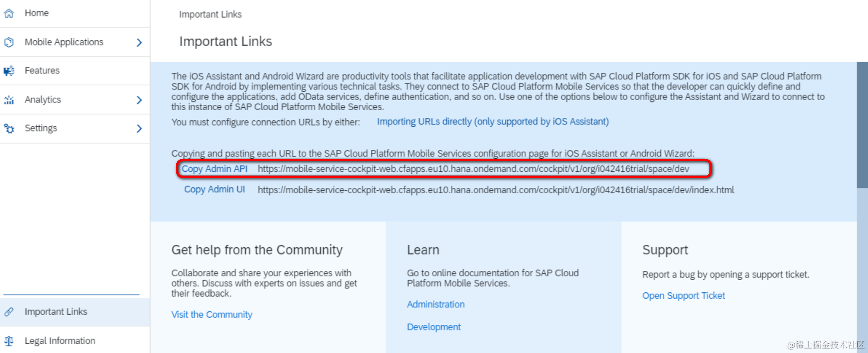Click the Important Links chain icon

pyautogui.click(x=9, y=312)
